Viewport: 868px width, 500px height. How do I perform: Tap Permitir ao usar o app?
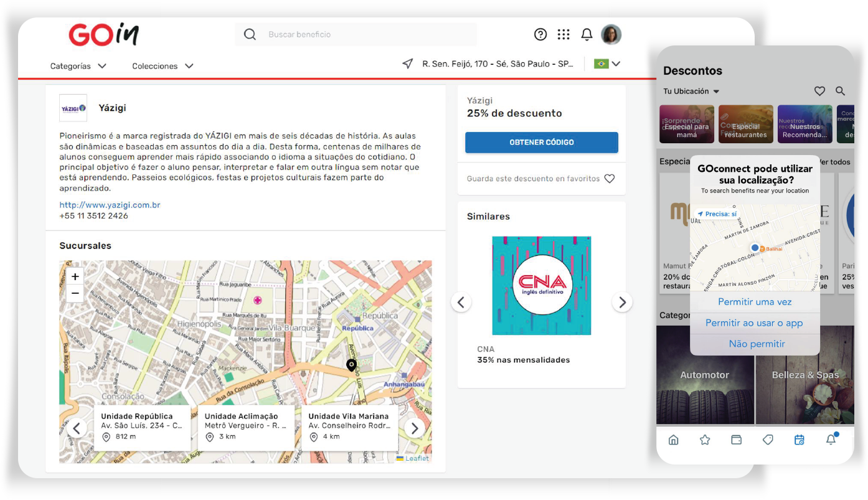coord(755,323)
